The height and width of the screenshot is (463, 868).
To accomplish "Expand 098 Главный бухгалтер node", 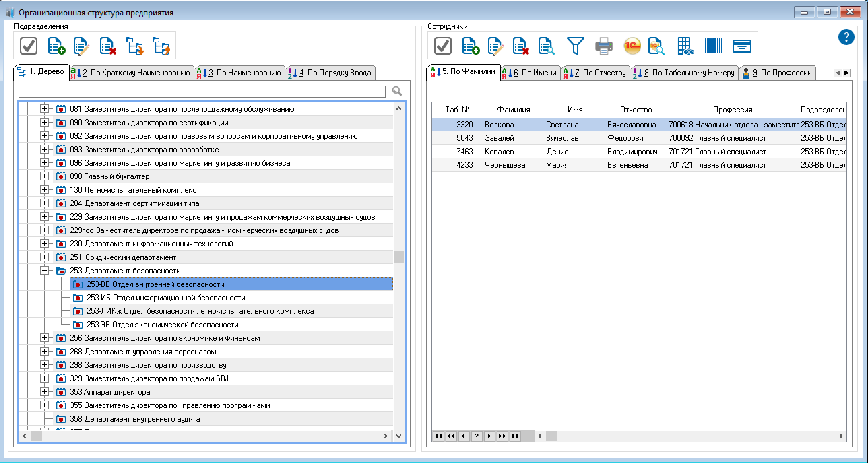I will [44, 176].
